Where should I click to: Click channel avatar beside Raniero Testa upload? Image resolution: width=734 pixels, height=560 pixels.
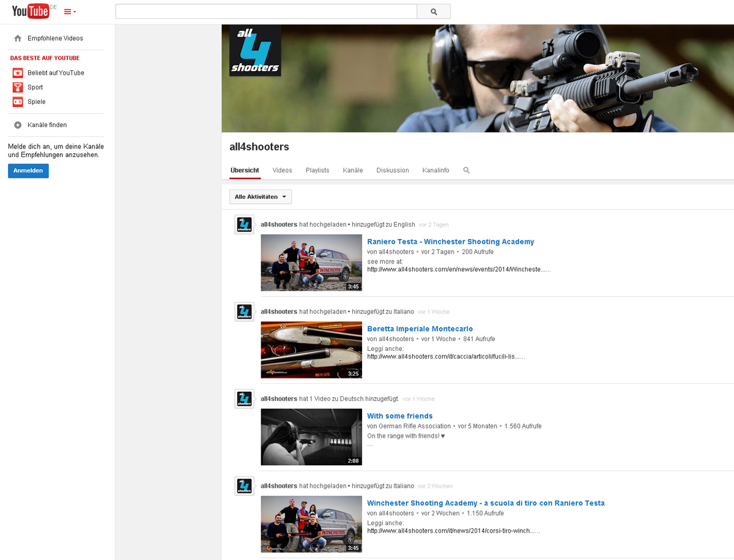(x=245, y=225)
